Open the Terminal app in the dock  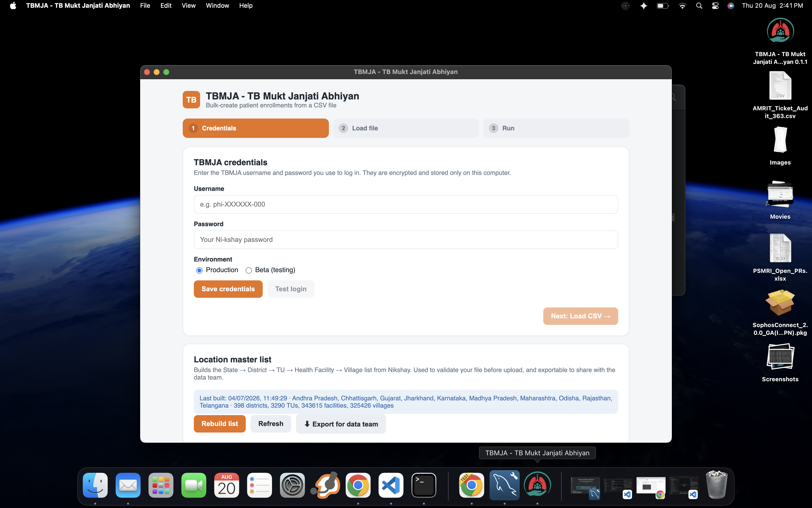pos(424,485)
